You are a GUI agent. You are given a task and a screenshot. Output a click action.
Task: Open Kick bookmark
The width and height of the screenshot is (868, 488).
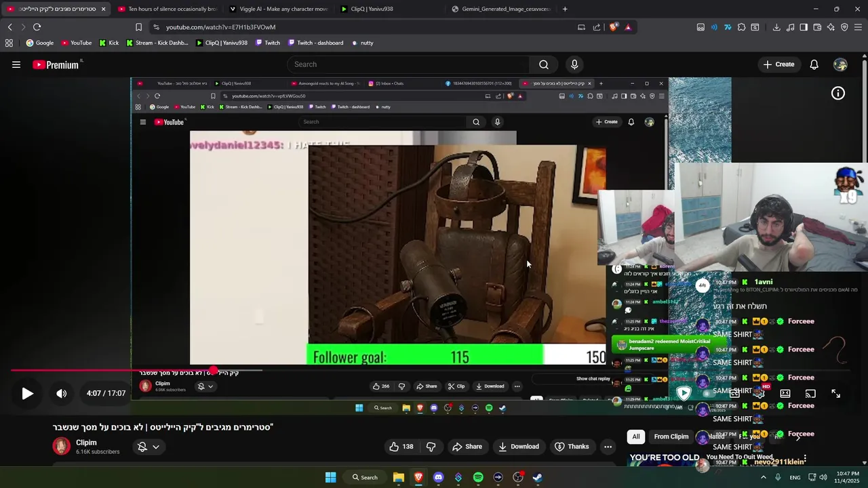(108, 43)
